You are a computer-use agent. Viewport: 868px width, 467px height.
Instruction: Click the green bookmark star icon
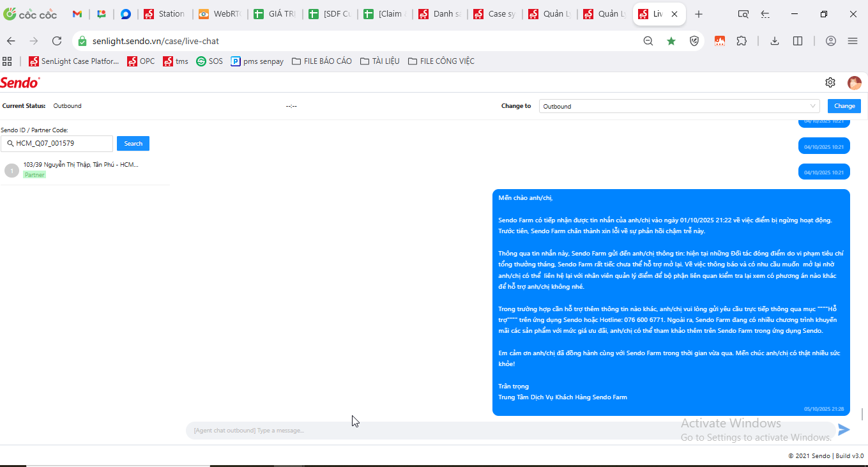click(671, 41)
